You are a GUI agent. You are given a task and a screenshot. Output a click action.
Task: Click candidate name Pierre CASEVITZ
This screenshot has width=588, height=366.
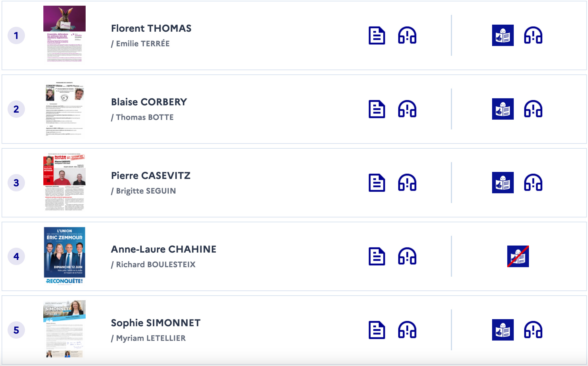click(151, 176)
